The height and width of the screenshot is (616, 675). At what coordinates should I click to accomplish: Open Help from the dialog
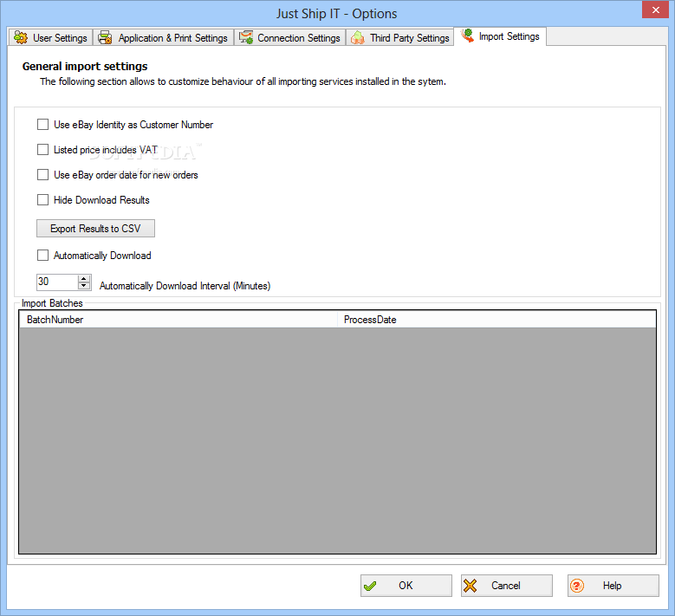[x=613, y=586]
